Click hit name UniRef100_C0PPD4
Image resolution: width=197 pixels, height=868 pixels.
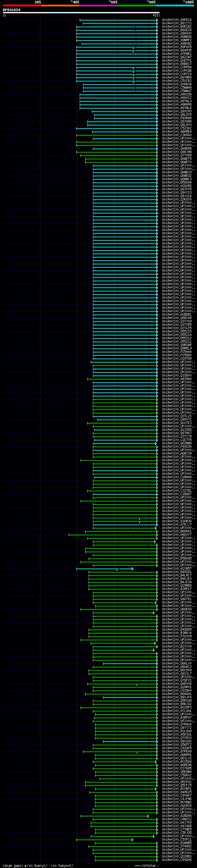click(176, 67)
